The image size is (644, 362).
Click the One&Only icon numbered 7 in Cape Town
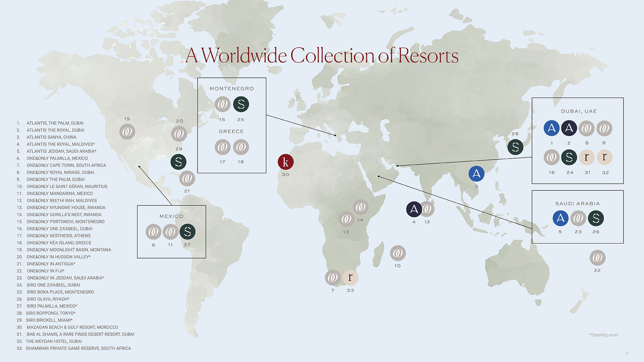[333, 278]
